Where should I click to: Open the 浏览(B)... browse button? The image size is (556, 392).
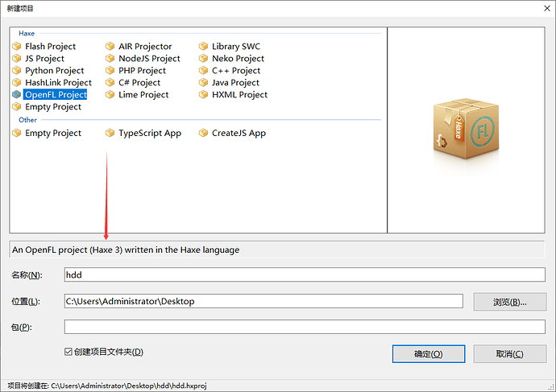point(510,302)
